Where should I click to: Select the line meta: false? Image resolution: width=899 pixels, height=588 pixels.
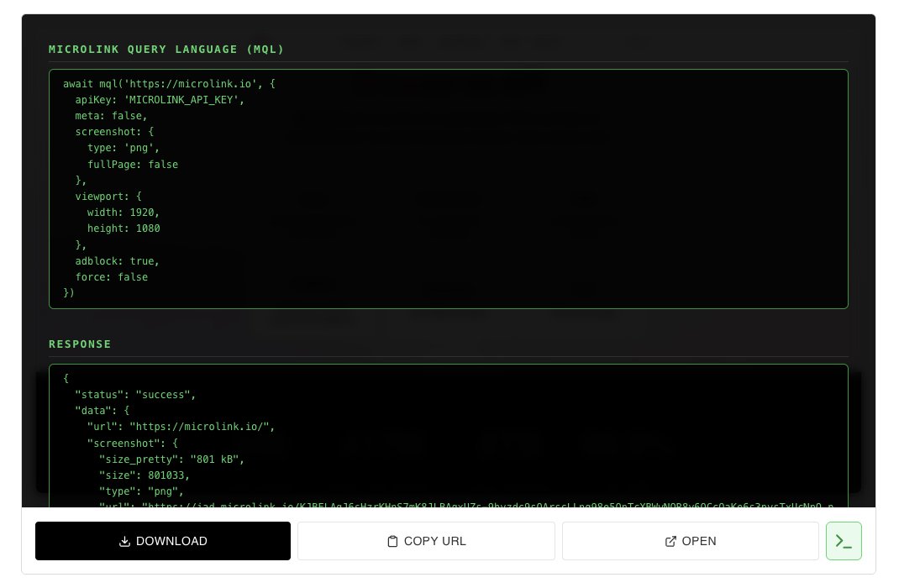111,116
